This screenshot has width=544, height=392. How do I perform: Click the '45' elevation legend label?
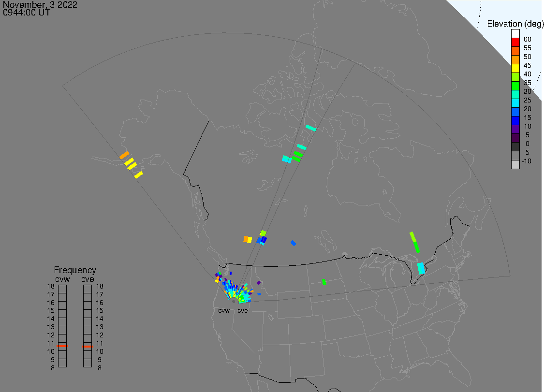click(x=528, y=65)
